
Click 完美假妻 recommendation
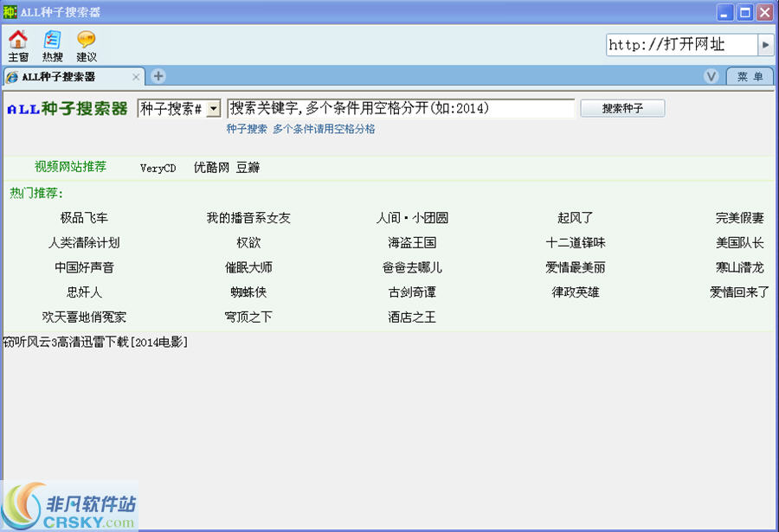(x=739, y=218)
